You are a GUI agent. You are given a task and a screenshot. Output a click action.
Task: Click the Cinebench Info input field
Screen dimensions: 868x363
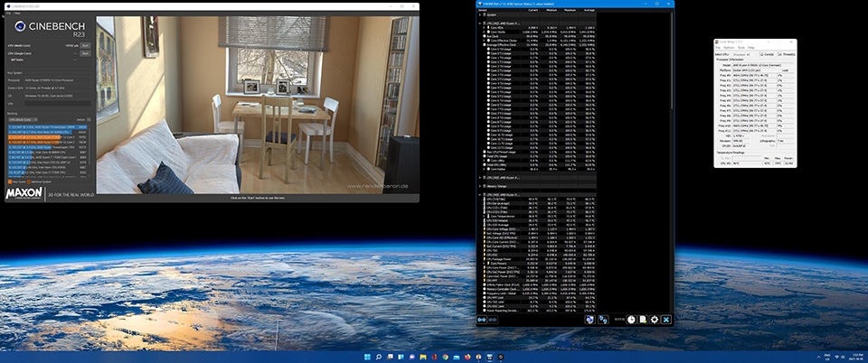[57, 103]
